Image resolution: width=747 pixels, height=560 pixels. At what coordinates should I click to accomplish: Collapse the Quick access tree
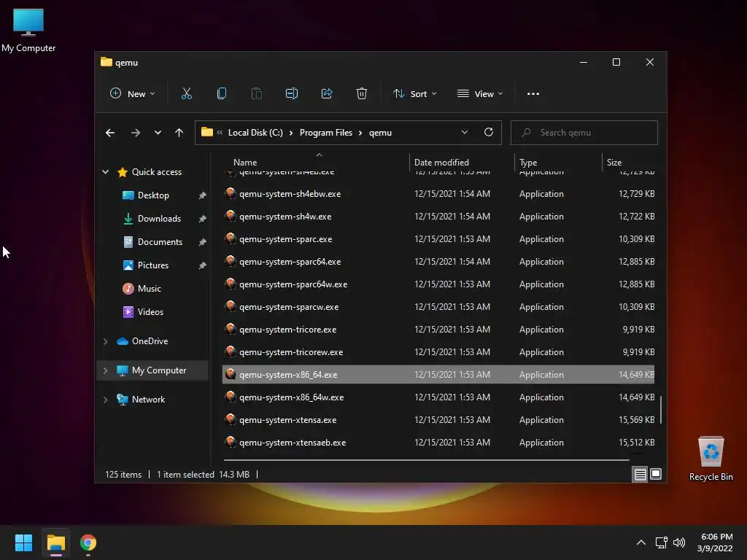(x=105, y=172)
